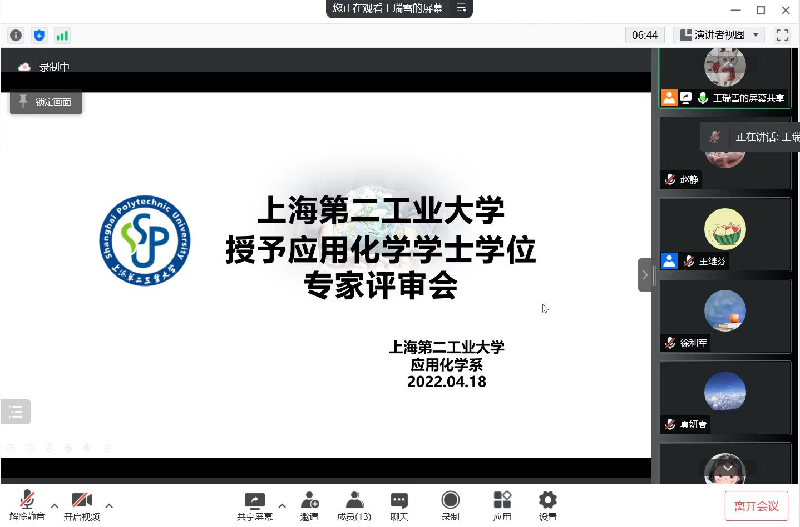Collapse the participant video side panel

click(645, 274)
